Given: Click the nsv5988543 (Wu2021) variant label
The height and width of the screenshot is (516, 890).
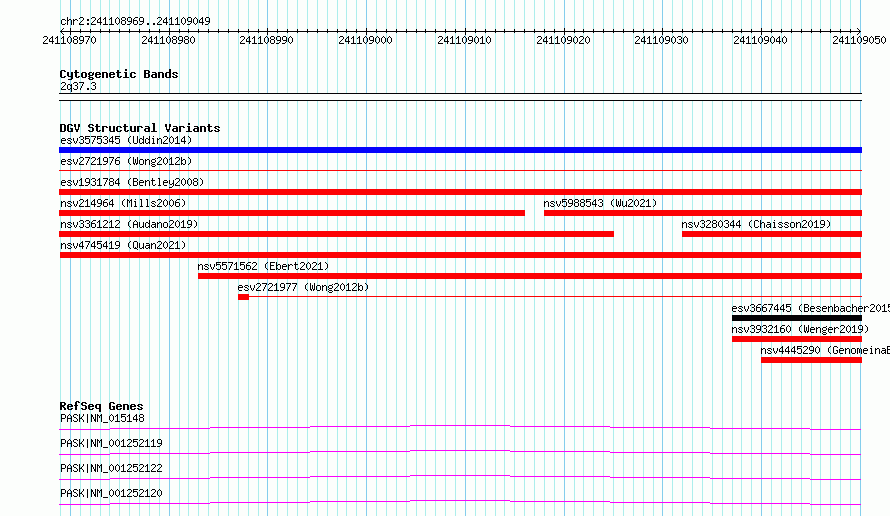Looking at the screenshot, I should click(600, 203).
